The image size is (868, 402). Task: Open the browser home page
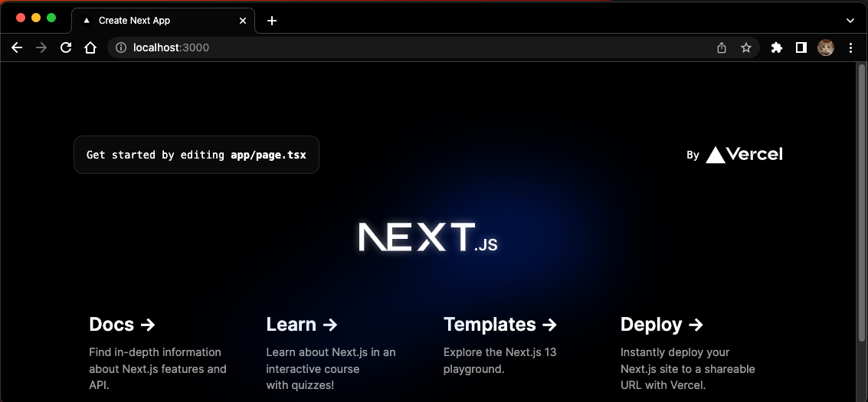(90, 48)
